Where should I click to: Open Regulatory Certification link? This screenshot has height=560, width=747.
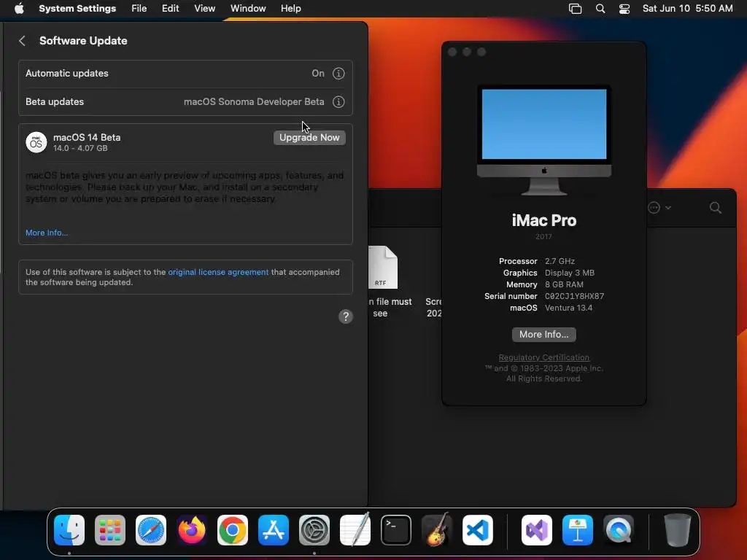[x=543, y=357]
